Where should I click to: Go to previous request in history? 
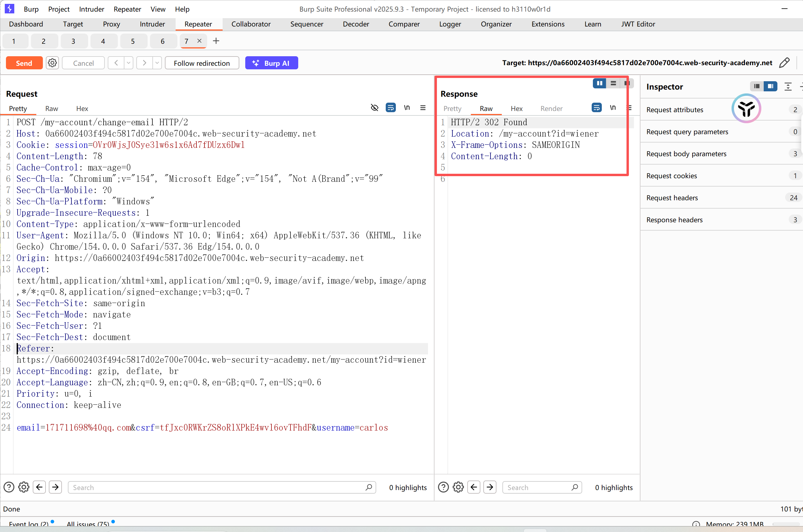coord(116,63)
